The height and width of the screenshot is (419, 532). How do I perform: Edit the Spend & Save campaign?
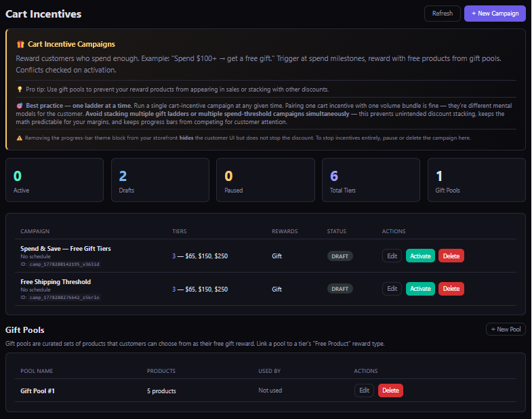392,256
